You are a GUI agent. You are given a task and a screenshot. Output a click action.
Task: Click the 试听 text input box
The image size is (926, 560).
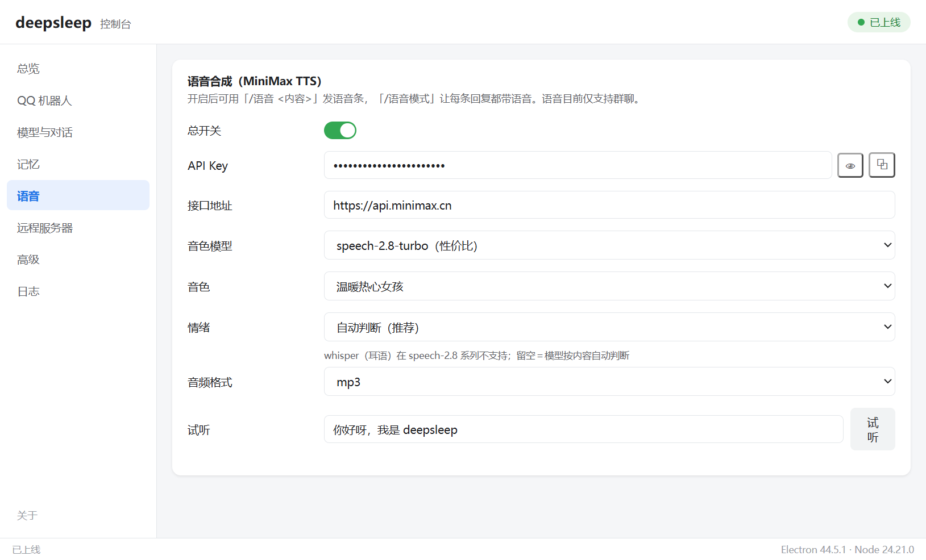click(584, 429)
